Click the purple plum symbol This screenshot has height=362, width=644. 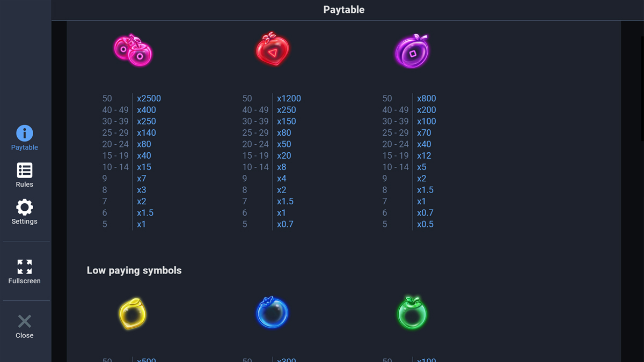(x=412, y=51)
